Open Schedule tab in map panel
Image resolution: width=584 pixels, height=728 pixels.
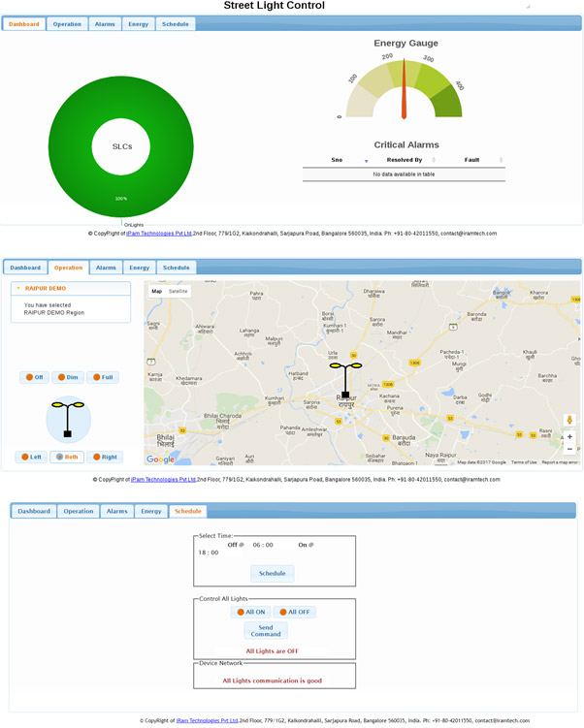pos(177,268)
